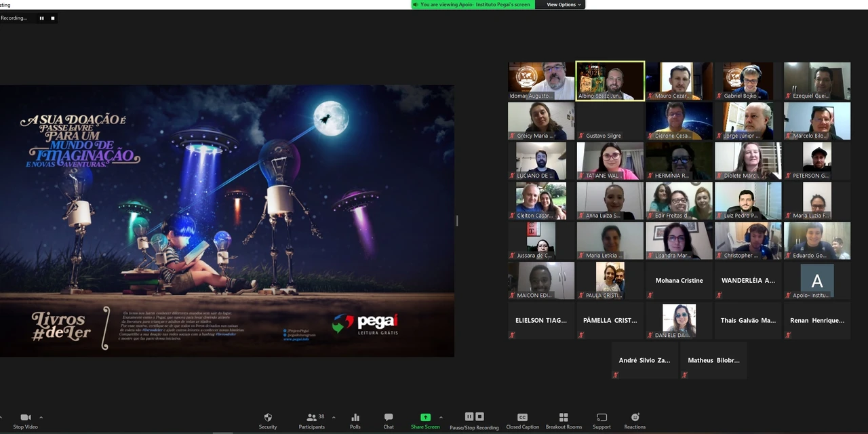868x434 pixels.
Task: Click the Support icon
Action: click(601, 420)
